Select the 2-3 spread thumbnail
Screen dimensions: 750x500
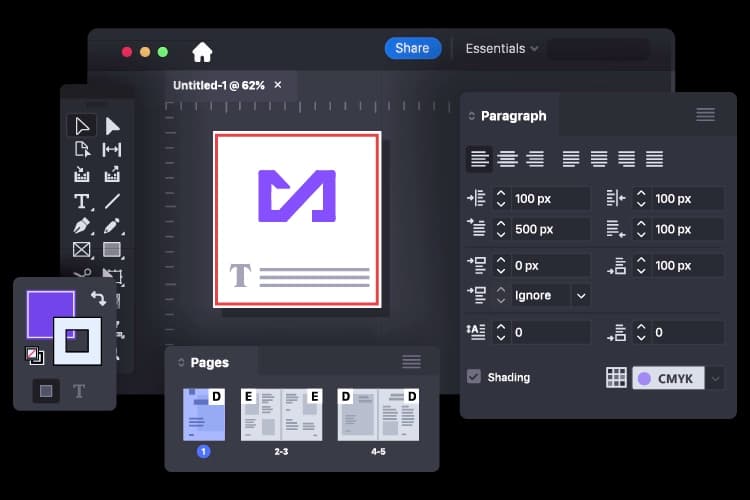281,414
